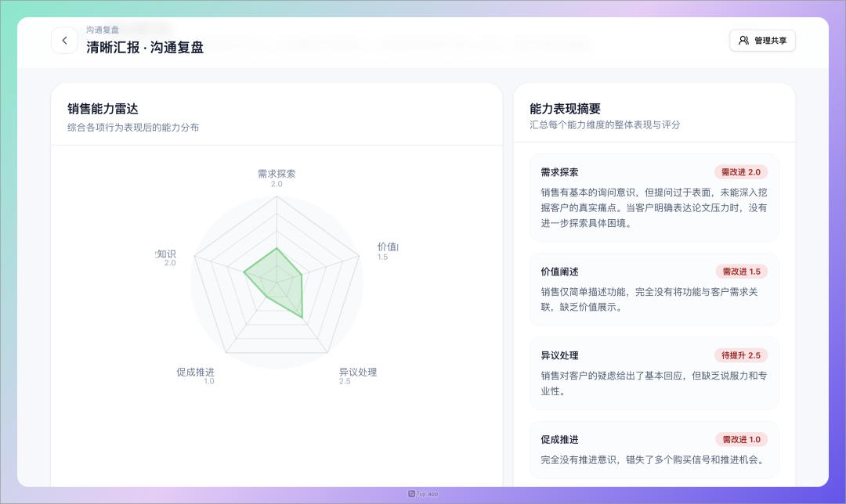
Task: Select the 需求探索 label on radar chart
Action: (x=277, y=174)
